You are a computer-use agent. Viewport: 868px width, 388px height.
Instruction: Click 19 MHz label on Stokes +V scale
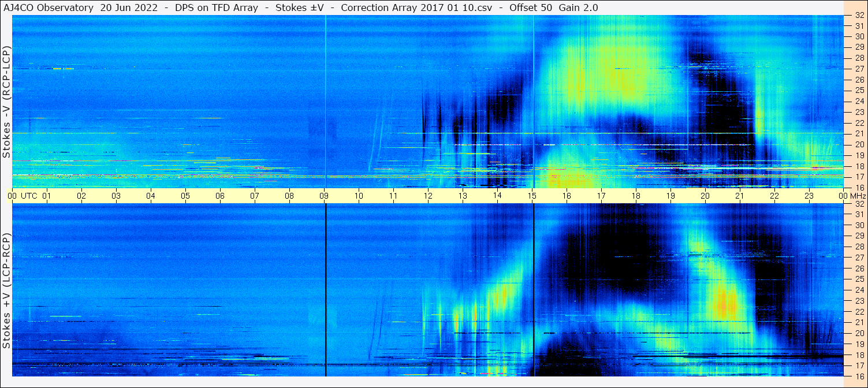click(x=859, y=344)
